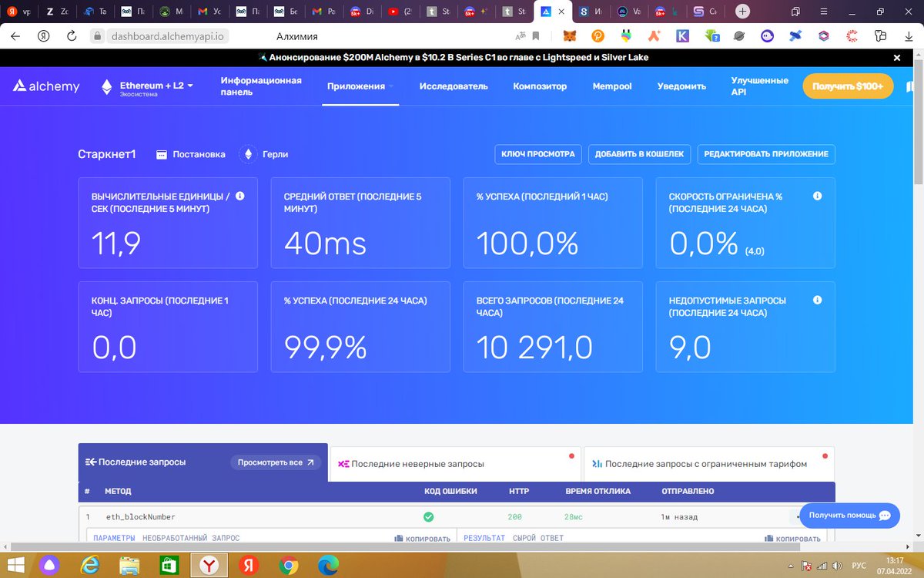Click the purple K extension icon
Image resolution: width=924 pixels, height=578 pixels.
(x=682, y=36)
